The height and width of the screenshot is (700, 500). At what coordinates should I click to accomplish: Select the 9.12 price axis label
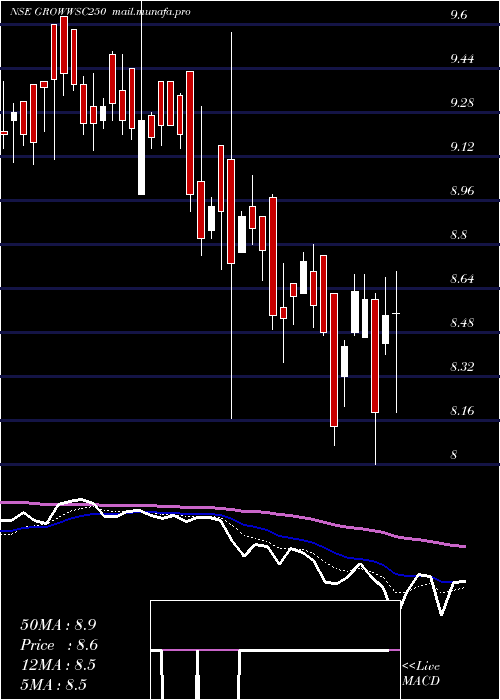click(x=462, y=147)
